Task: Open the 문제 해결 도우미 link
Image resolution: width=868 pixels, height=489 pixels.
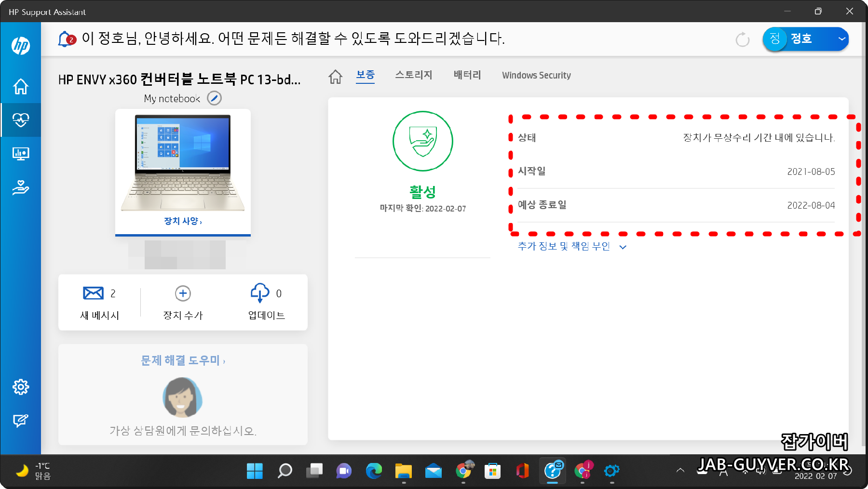Action: click(x=183, y=360)
